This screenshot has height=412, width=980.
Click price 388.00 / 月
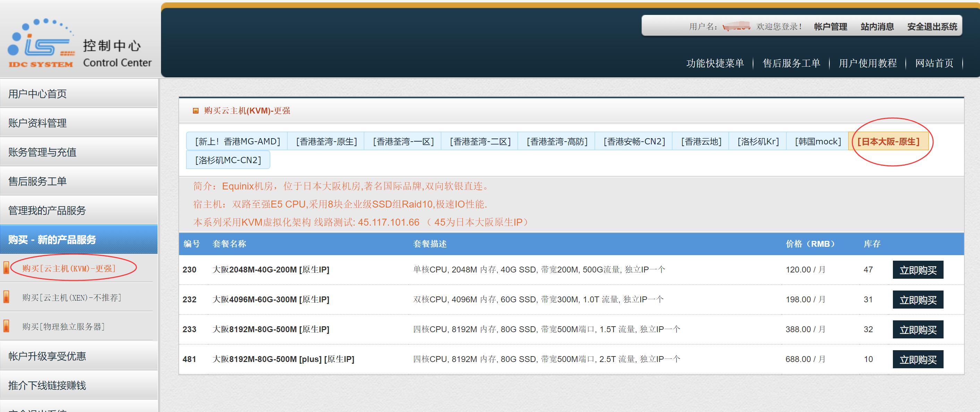805,329
